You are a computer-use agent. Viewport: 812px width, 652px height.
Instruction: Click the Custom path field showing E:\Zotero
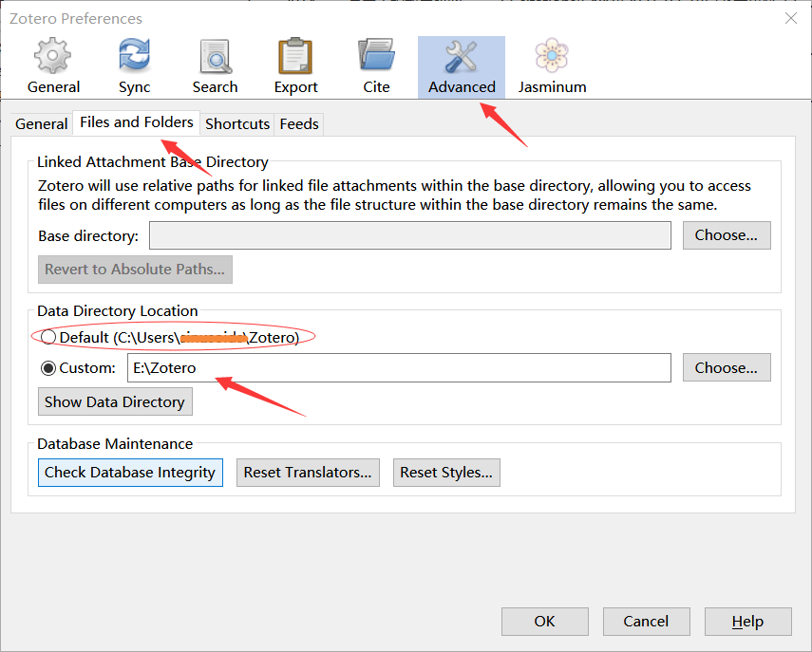click(x=399, y=368)
